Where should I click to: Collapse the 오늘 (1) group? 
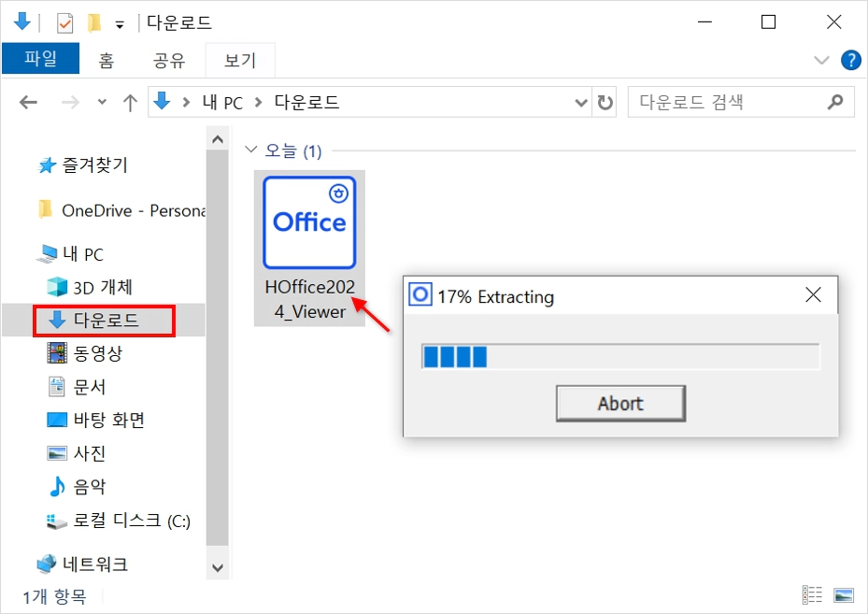click(x=250, y=149)
